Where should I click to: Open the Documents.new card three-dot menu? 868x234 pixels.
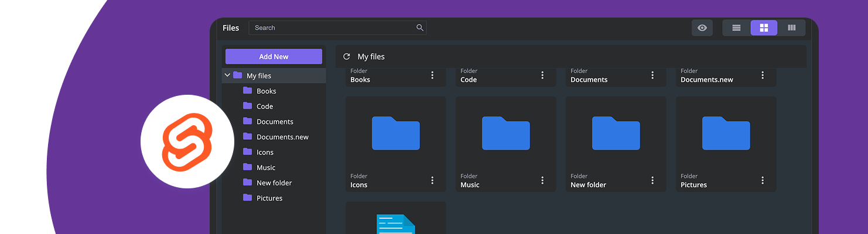click(763, 75)
